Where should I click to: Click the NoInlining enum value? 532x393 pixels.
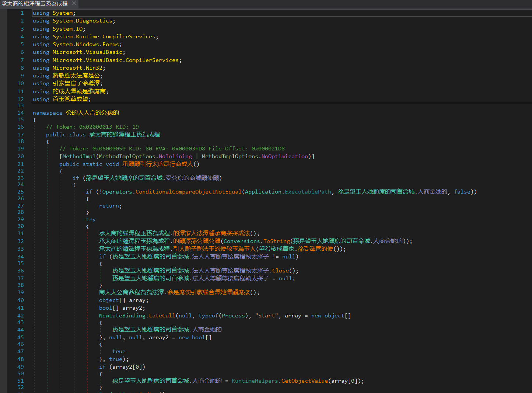(175, 156)
